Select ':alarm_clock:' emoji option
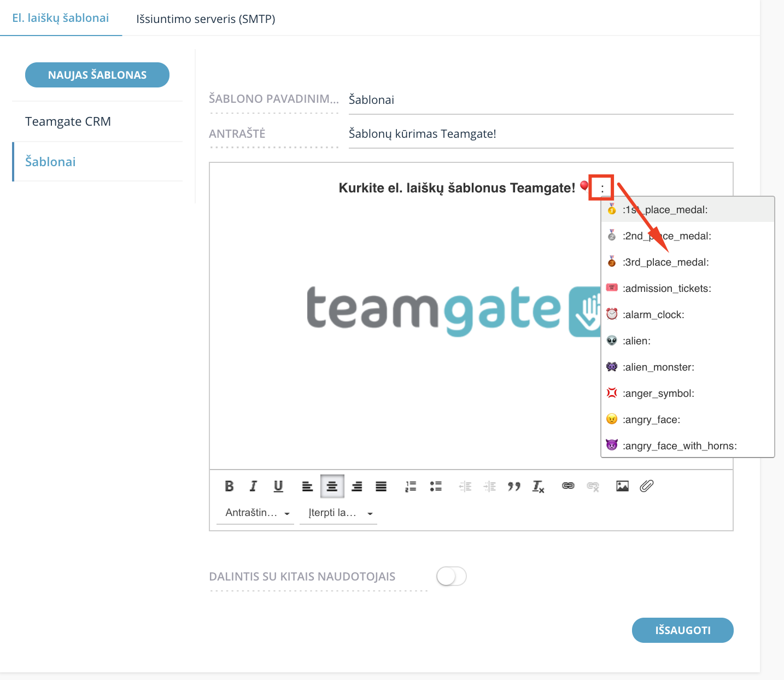 click(x=688, y=315)
